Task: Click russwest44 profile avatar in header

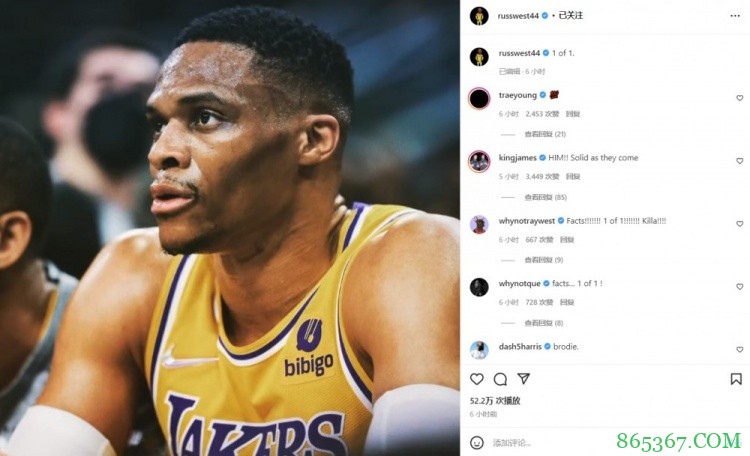Action: point(479,16)
